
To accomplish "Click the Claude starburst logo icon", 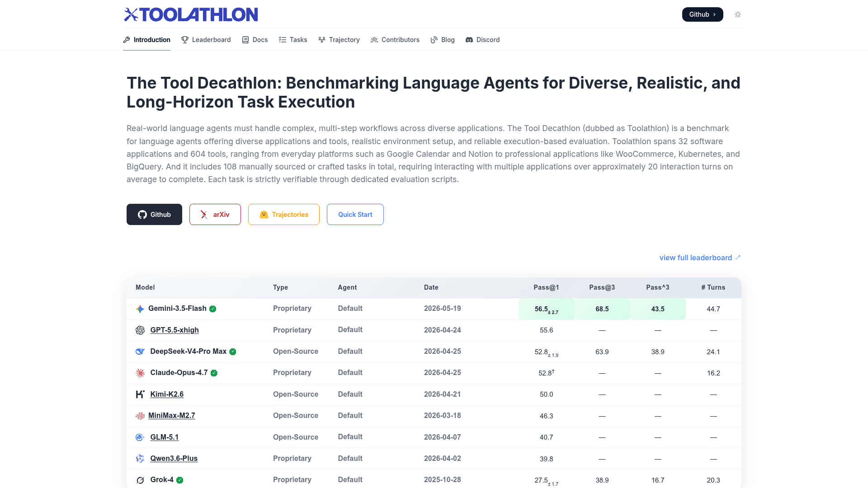I will click(x=140, y=373).
